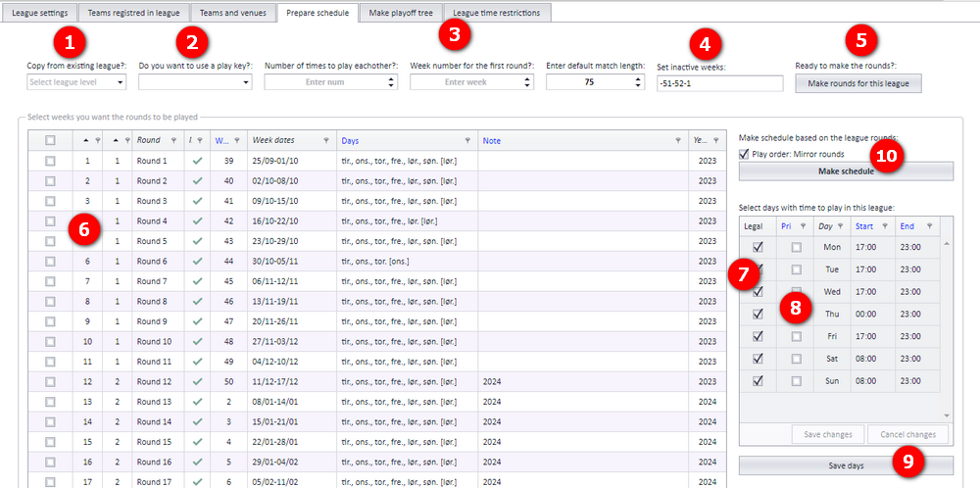The image size is (980, 488).
Task: Click the days table scrollbar down arrow
Action: point(946,415)
